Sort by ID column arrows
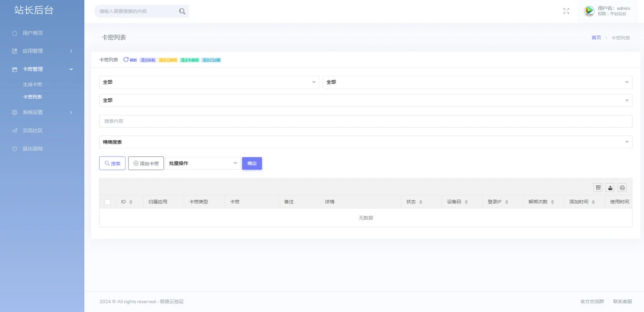This screenshot has width=644, height=312. click(x=130, y=202)
